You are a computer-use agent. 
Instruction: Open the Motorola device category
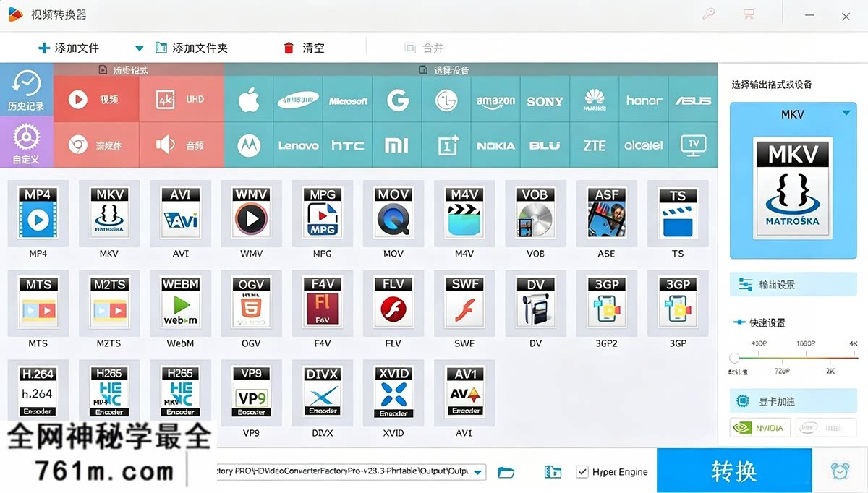tap(249, 145)
